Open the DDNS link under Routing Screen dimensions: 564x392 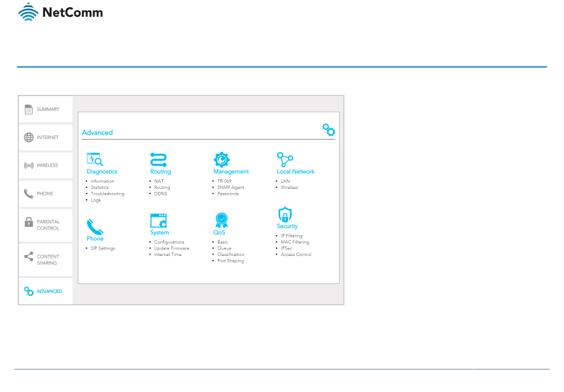click(160, 194)
